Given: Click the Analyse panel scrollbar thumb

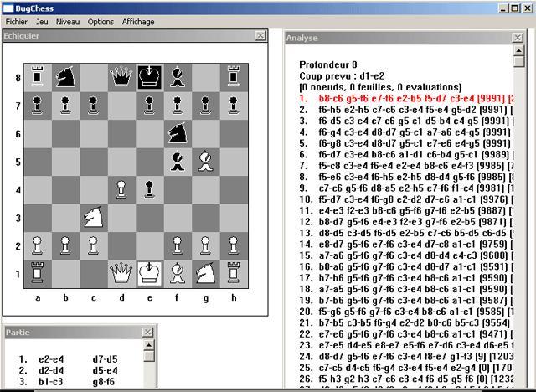Looking at the screenshot, I should click(x=519, y=61).
